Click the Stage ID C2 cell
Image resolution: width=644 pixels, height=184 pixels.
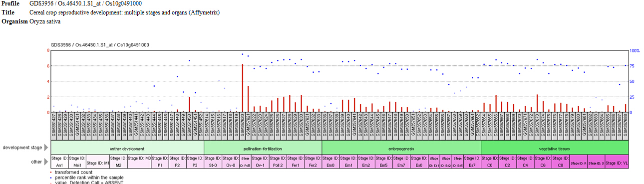click(508, 162)
